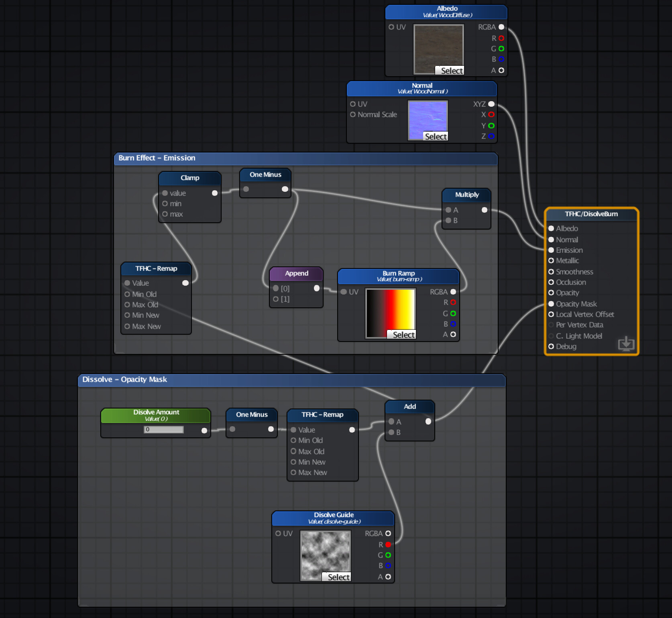Click the XYZ output socket on the Normal node
This screenshot has width=672, height=618.
point(491,104)
